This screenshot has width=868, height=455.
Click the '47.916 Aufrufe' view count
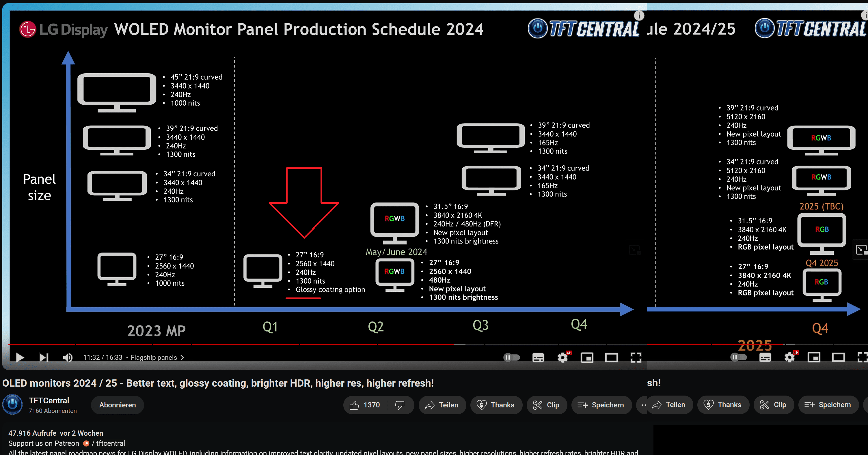point(32,433)
